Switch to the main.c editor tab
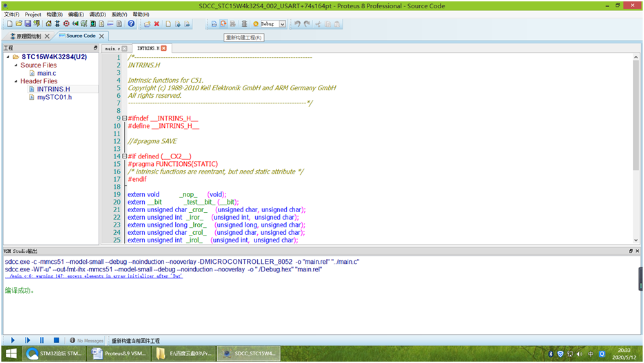Viewport: 644px width, 363px height. pyautogui.click(x=111, y=49)
